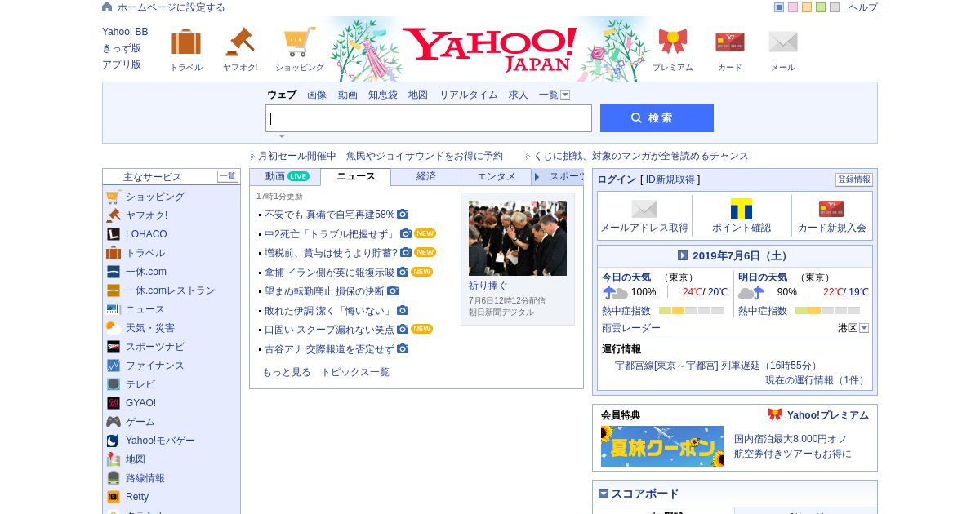Viewport: 980px width, 514px height.
Task: Click the home icon beside ホームページに設定する
Action: [x=107, y=7]
